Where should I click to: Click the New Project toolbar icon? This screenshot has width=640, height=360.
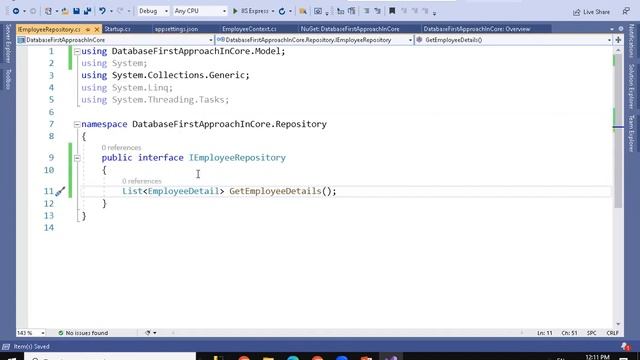48,11
